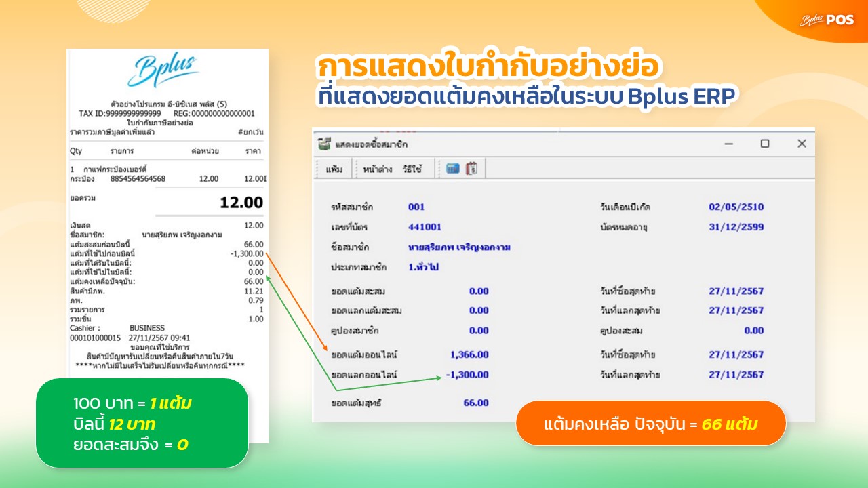The image size is (868, 488).
Task: Click the บัตรหมดอายุ label
Action: (x=624, y=227)
